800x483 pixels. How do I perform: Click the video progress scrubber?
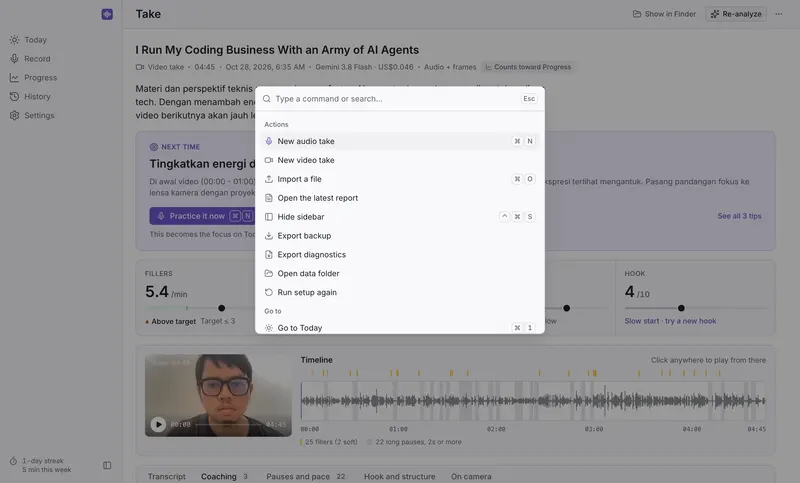coord(229,424)
